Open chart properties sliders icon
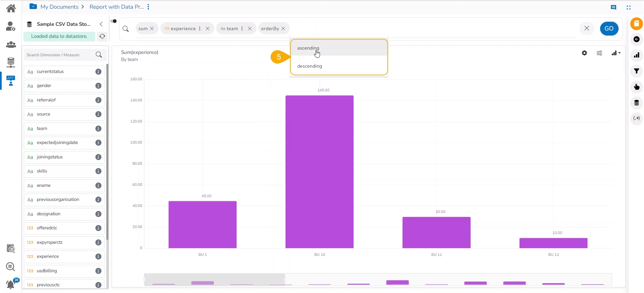Viewport: 644px width, 293px height. pyautogui.click(x=599, y=53)
